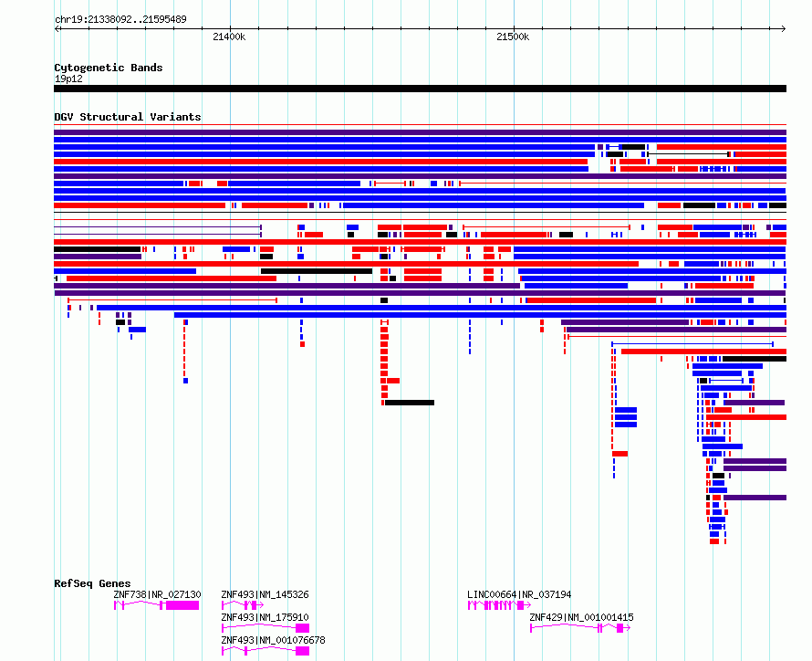Click the ZNF429 gene model glyph
Viewport: 812px width, 661px height.
pyautogui.click(x=580, y=628)
